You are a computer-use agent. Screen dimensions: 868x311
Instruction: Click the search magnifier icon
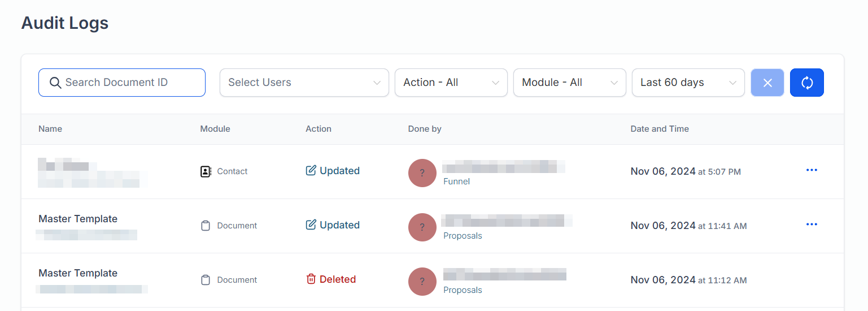(55, 83)
